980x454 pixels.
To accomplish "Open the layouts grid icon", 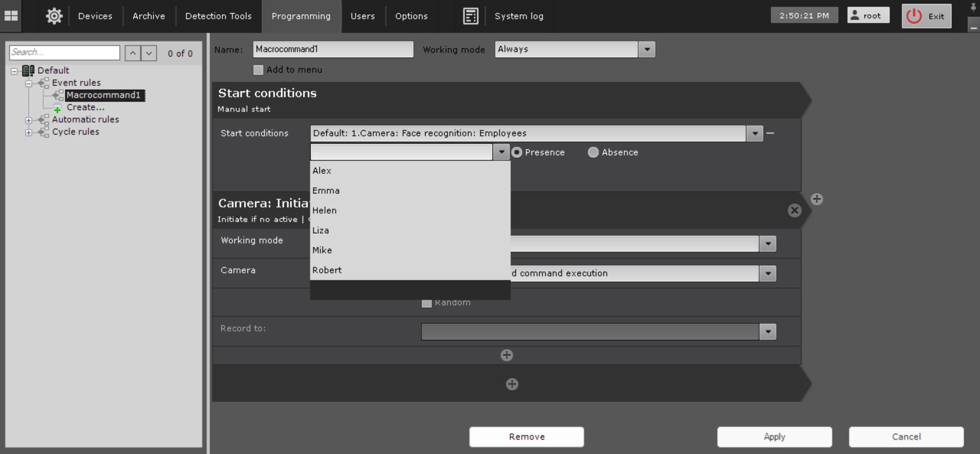I will coord(11,16).
